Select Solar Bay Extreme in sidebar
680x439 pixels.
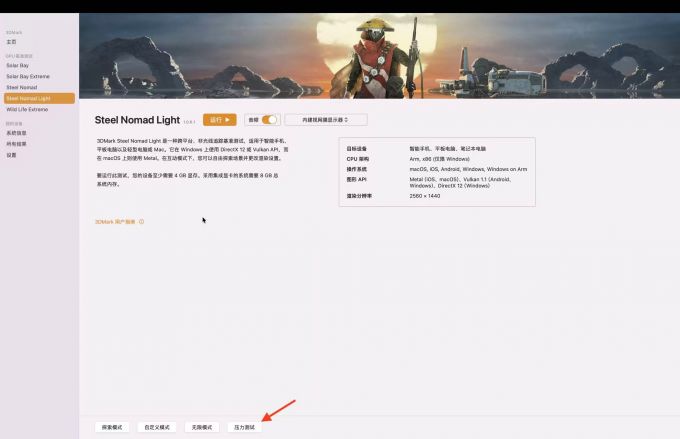pyautogui.click(x=28, y=76)
